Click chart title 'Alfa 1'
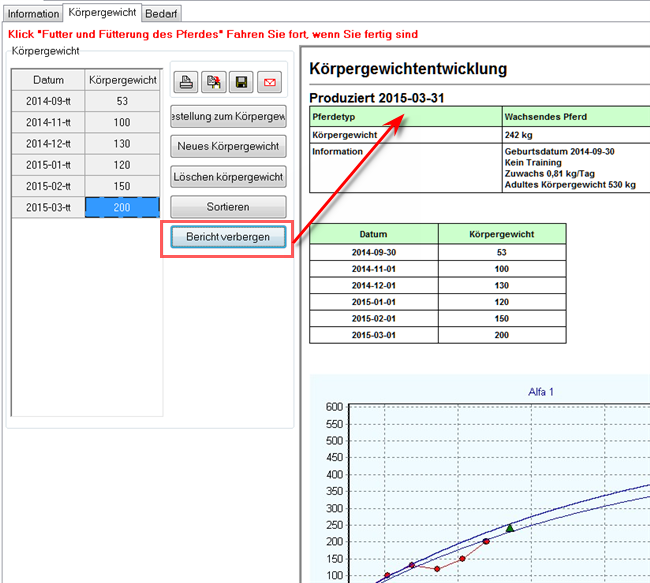Viewport: 650px width, 583px height. click(541, 392)
